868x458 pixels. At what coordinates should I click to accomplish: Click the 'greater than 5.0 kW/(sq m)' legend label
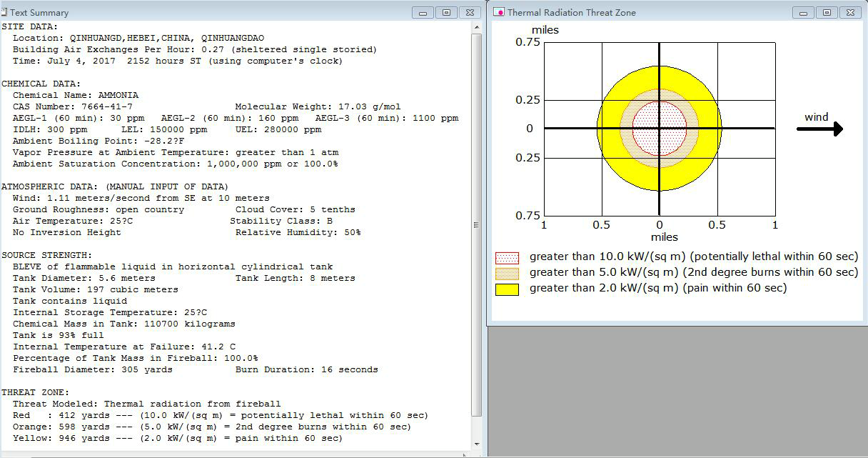(694, 272)
